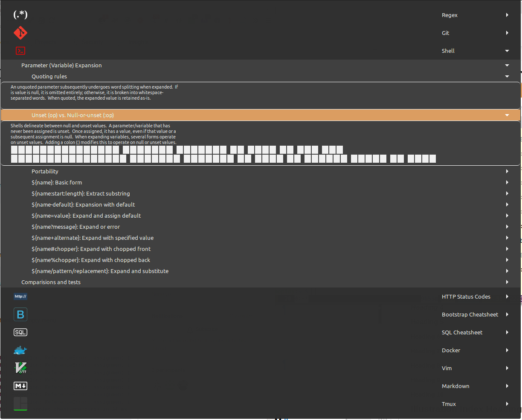Viewport: 522px width, 420px height.
Task: Open the SQL sidebar icon
Action: (x=20, y=332)
